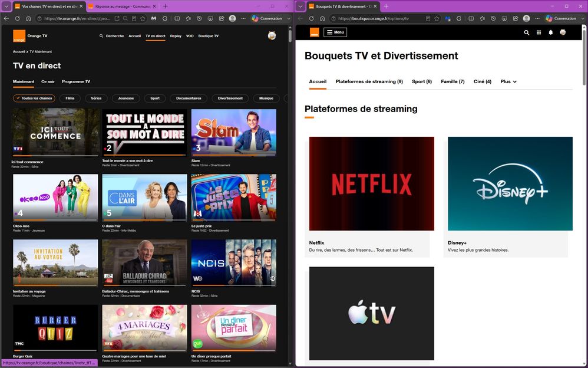This screenshot has height=368, width=588.
Task: Open the Menu button on boutique page
Action: point(335,32)
